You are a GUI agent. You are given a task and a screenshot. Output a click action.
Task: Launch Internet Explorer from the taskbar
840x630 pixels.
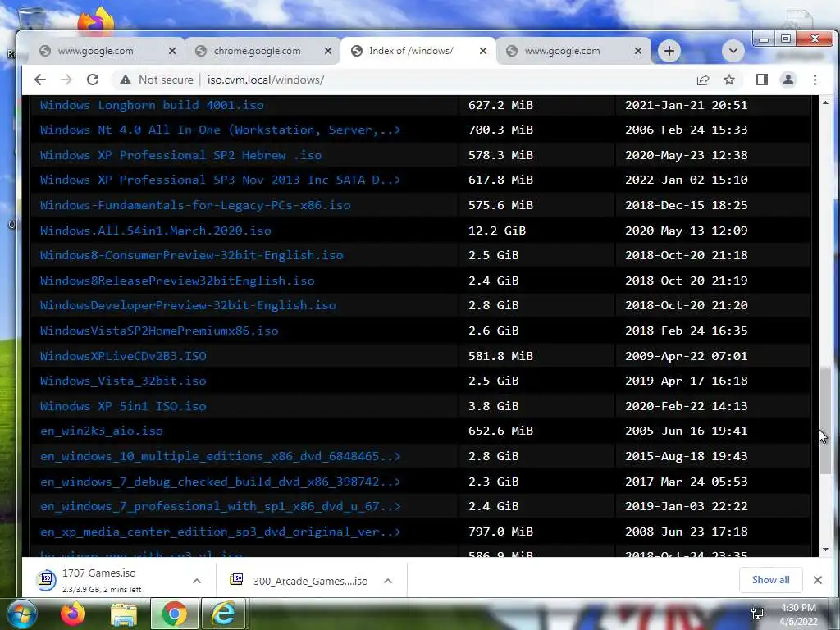point(223,614)
